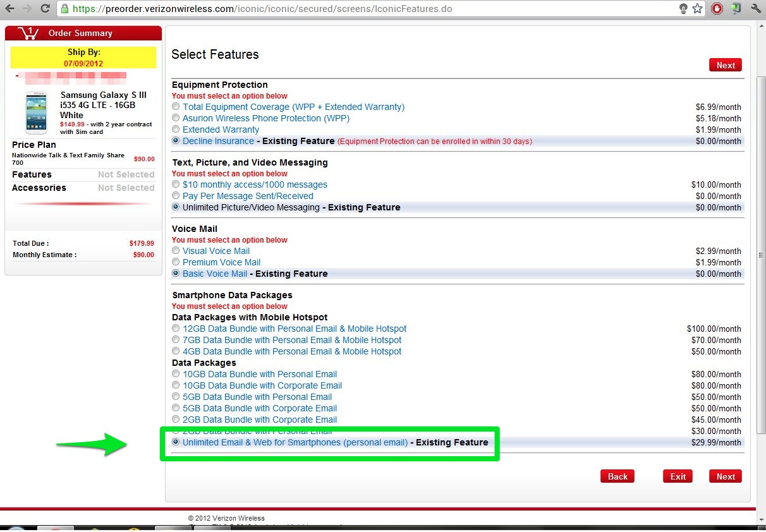Click the lightbulb icon in the address bar
Screen dimensions: 766x532
coord(683,9)
